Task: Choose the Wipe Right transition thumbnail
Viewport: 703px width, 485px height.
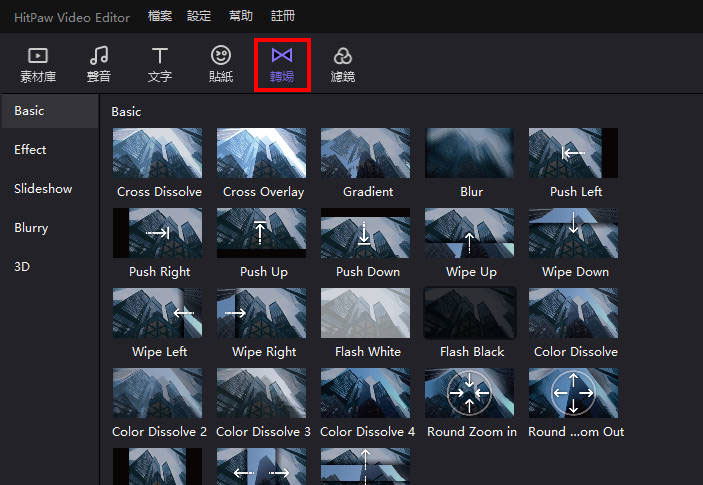Action: [261, 313]
